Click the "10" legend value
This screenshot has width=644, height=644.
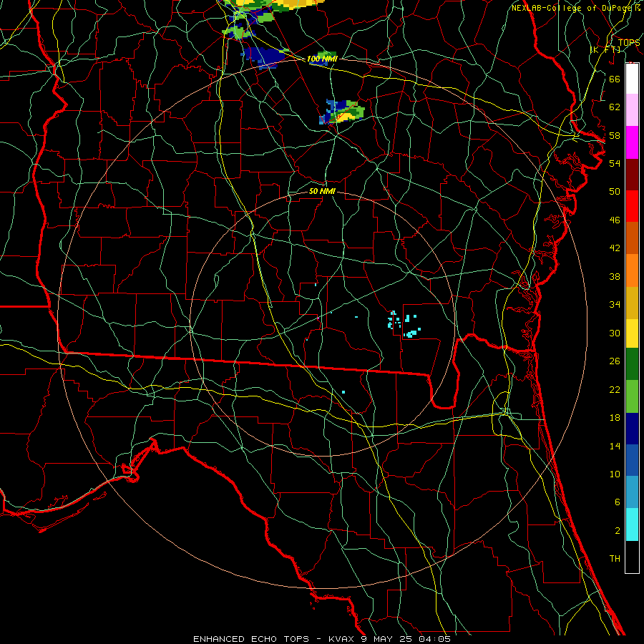(615, 474)
